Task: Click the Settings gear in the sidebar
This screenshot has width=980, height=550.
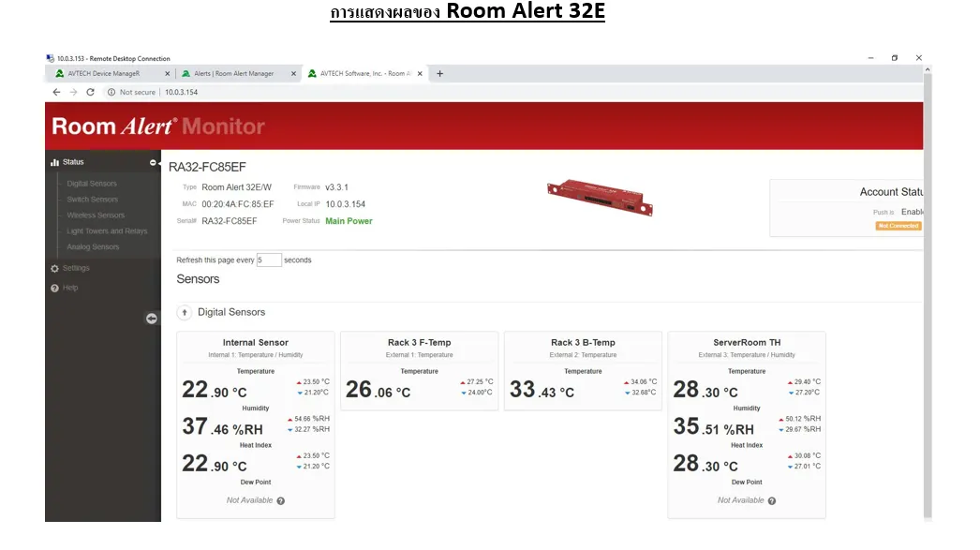Action: click(x=55, y=269)
